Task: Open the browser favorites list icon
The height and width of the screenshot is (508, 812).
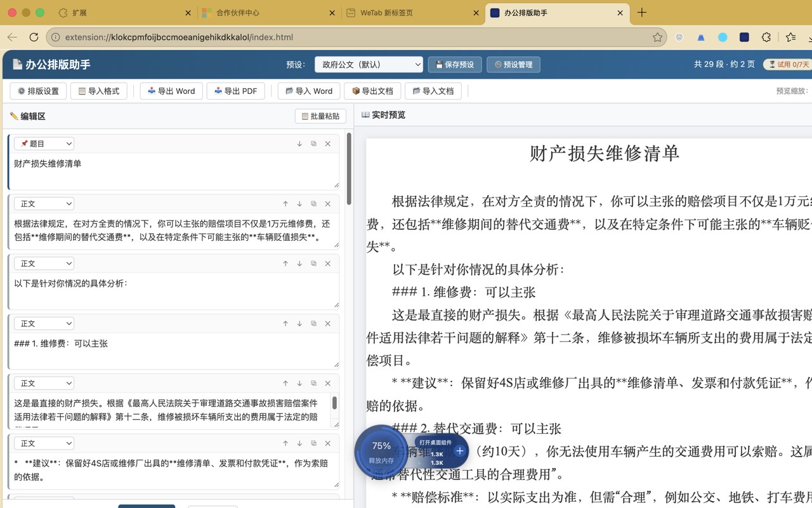Action: 790,37
